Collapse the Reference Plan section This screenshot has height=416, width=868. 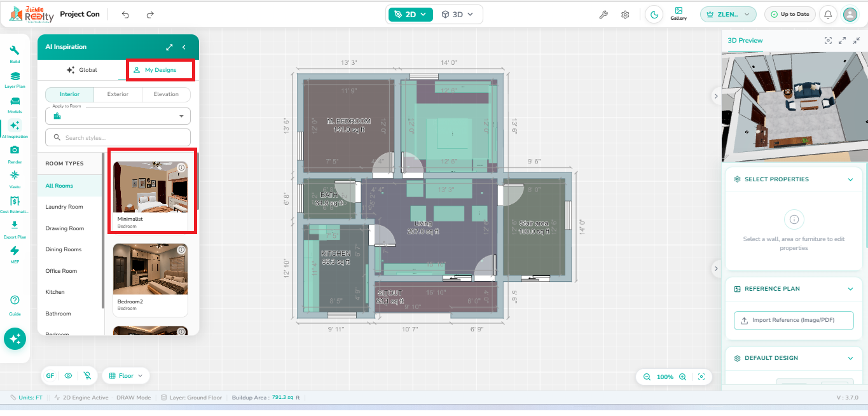tap(850, 289)
